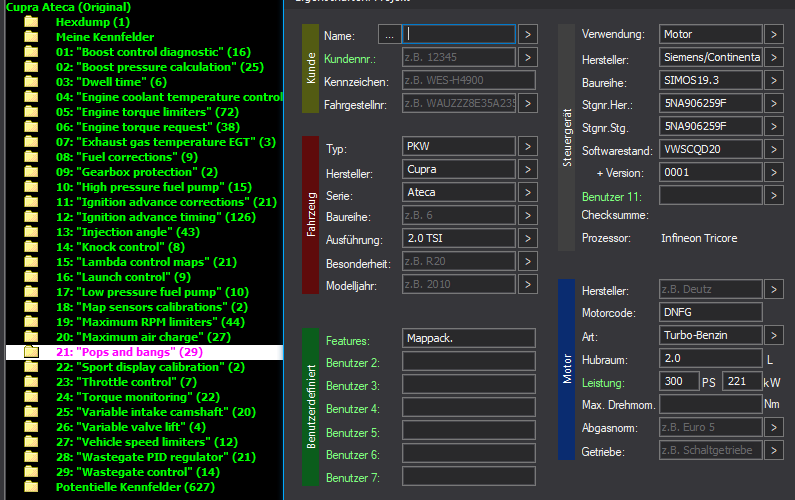Click folder icon for 21 Pops and bangs

31,351
